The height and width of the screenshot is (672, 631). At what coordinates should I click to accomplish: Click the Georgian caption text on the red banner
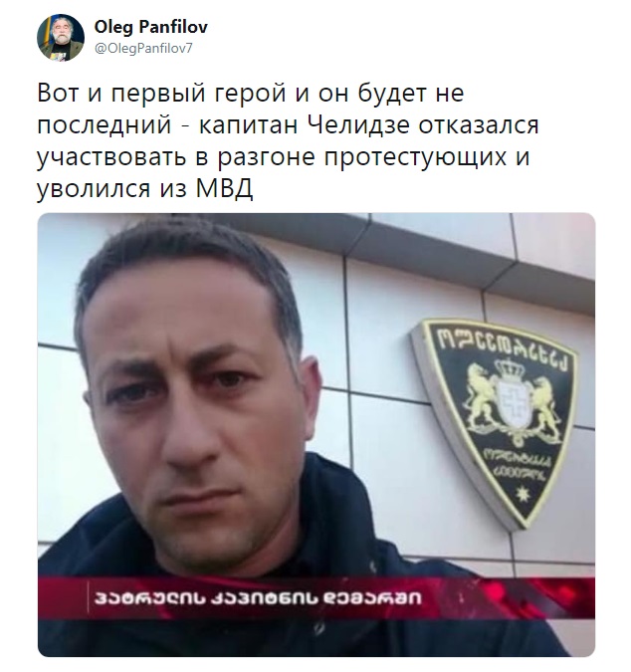click(258, 598)
